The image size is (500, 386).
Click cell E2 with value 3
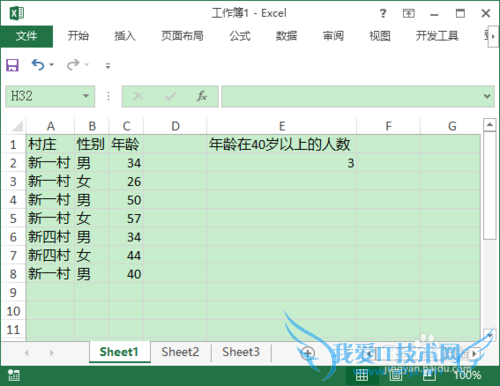tap(282, 163)
